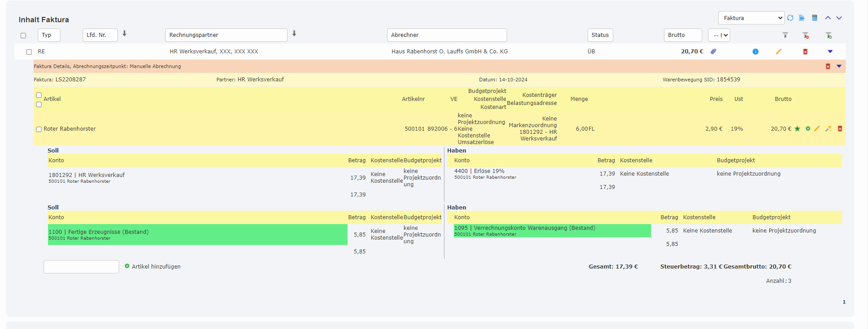Sort by Lfd. Nr. down arrow
Viewport: 868px width, 329px height.
coord(124,34)
